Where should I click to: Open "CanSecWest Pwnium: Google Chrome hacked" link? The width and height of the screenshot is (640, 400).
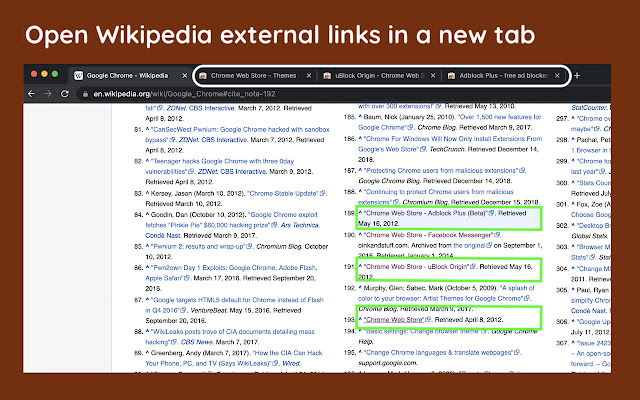237,134
